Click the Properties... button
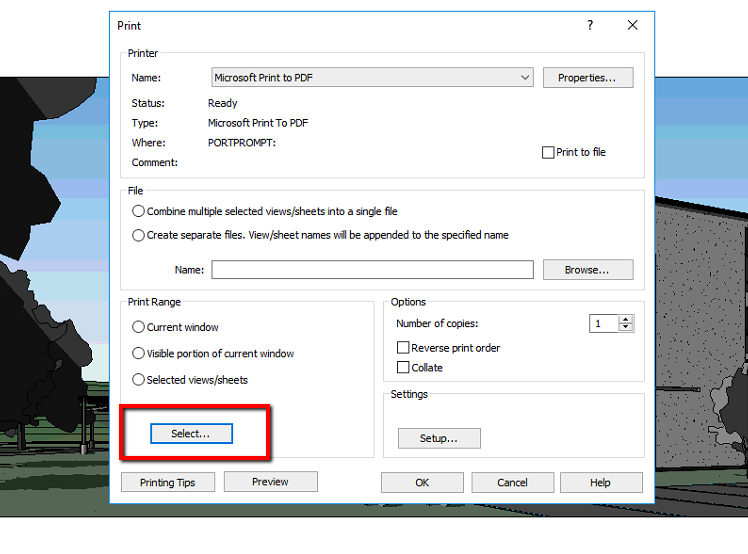 (588, 78)
